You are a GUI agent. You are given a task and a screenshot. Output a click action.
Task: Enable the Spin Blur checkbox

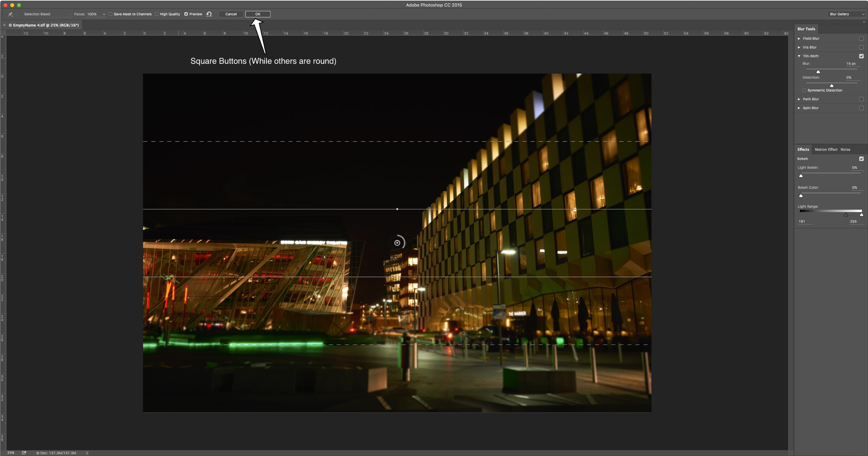pos(861,108)
